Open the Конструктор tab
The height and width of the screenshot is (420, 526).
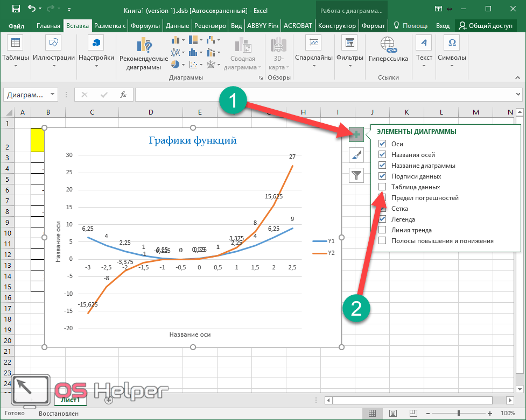point(336,26)
